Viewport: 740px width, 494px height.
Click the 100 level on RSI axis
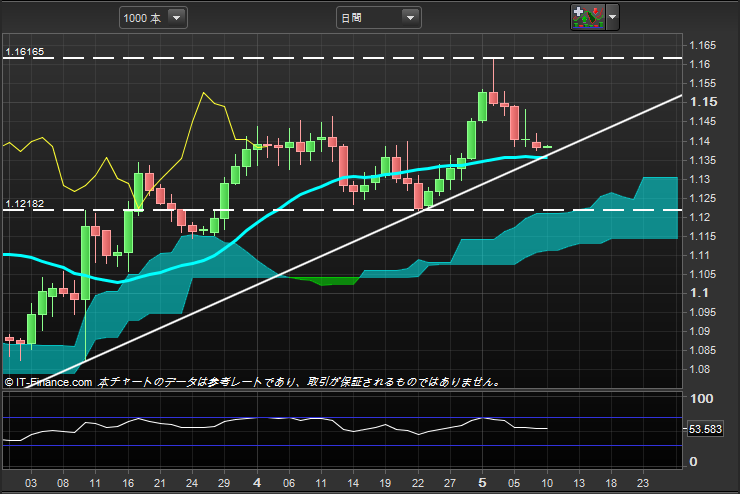701,399
